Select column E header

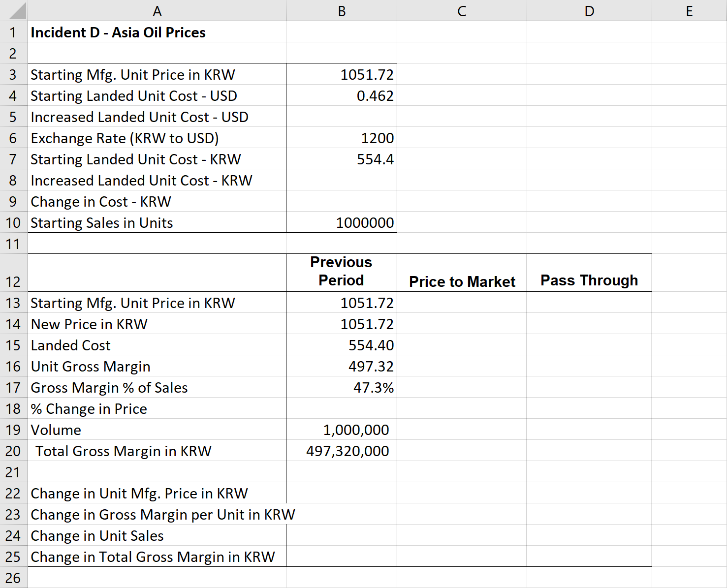click(x=689, y=10)
